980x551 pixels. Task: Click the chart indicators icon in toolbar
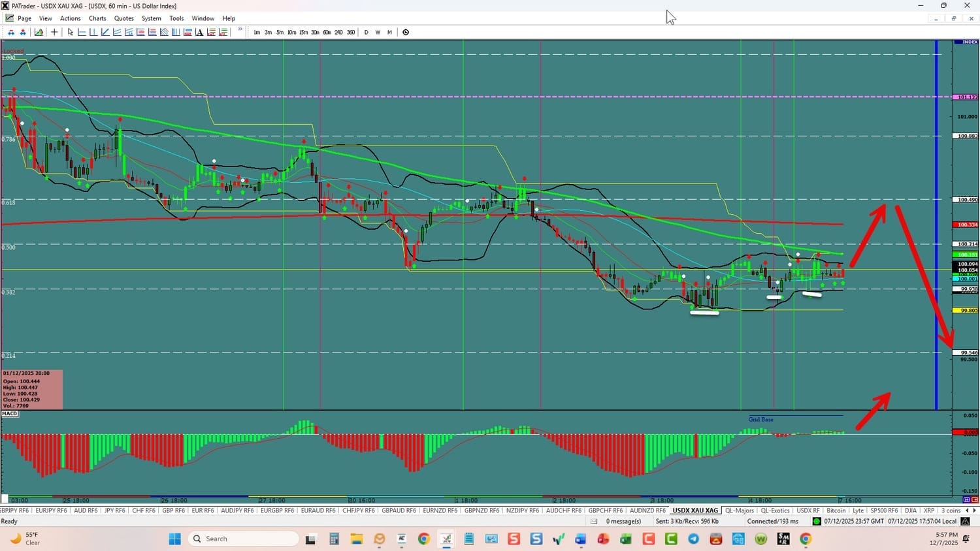tap(39, 32)
